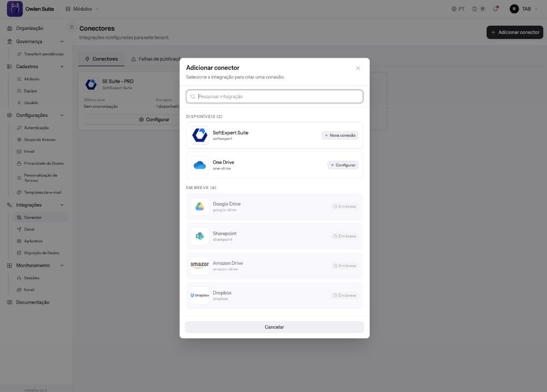Click the Módulos grid icon
This screenshot has height=392, width=547.
[68, 9]
